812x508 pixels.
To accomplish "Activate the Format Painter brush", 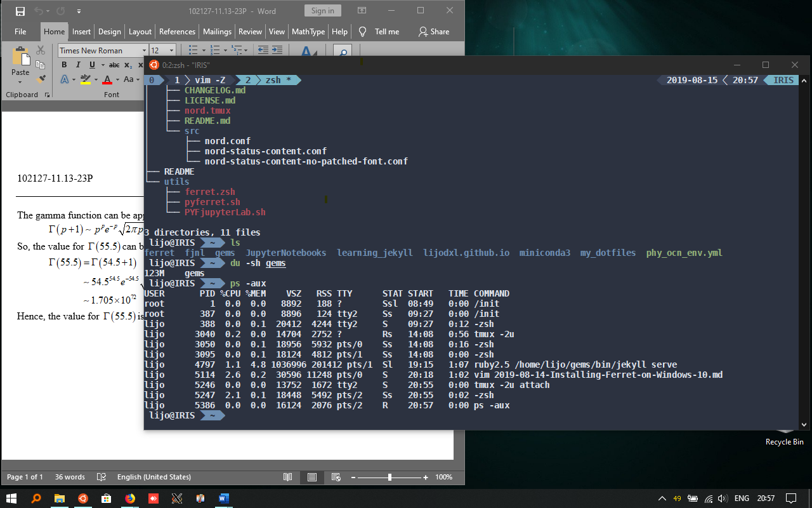I will coord(41,79).
